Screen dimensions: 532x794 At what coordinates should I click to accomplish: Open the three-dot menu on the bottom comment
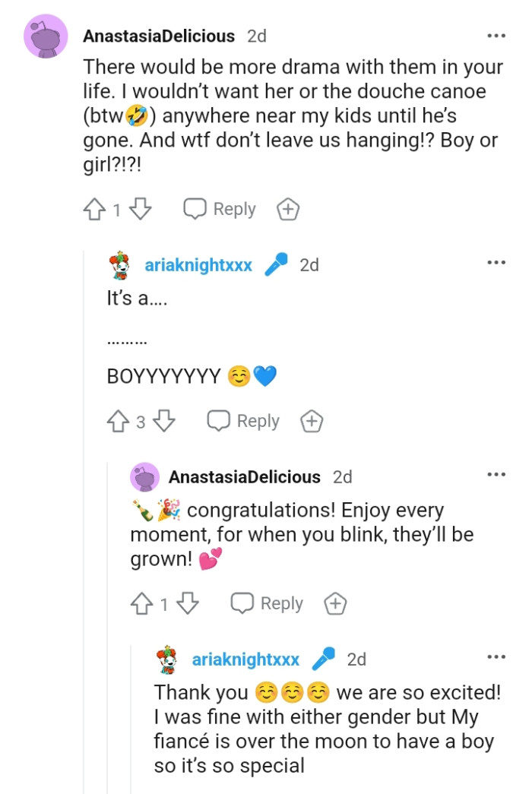(x=496, y=655)
